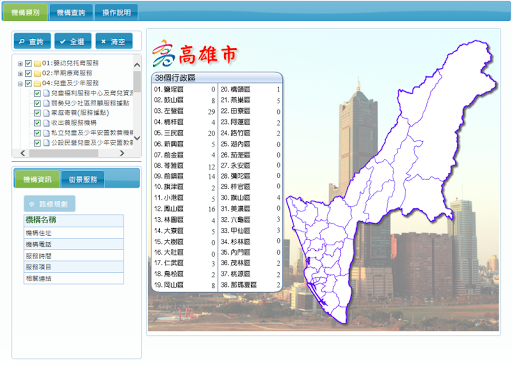The height and width of the screenshot is (365, 512).
Task: Click the document icon beside 家庭寄養(服務據點)
Action: [46, 113]
